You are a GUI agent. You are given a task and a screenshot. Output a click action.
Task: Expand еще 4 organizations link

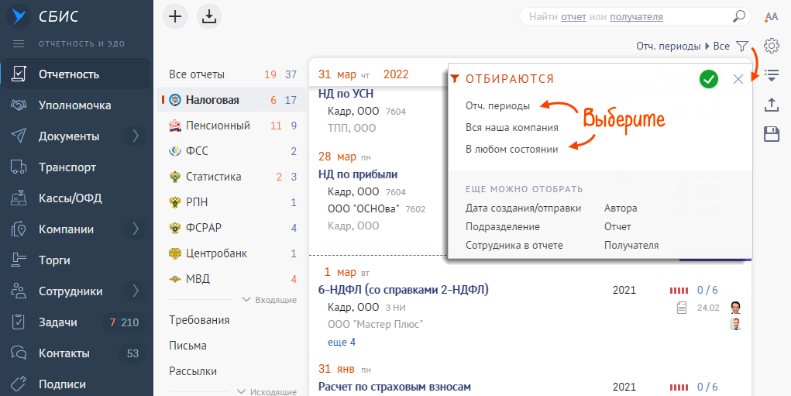pos(342,342)
